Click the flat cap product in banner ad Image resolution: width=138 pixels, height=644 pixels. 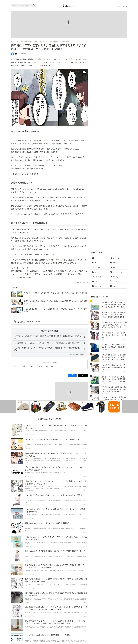(23, 407)
